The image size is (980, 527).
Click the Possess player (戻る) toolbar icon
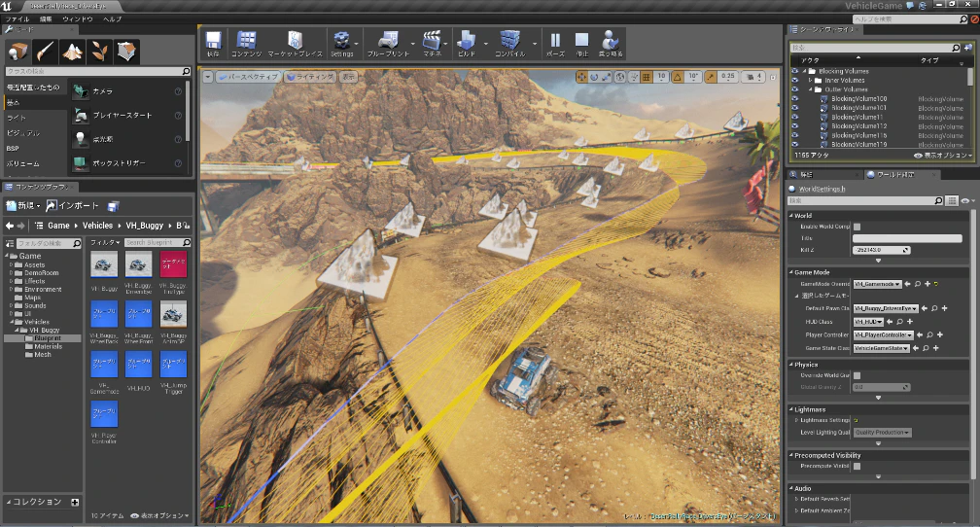pos(610,44)
